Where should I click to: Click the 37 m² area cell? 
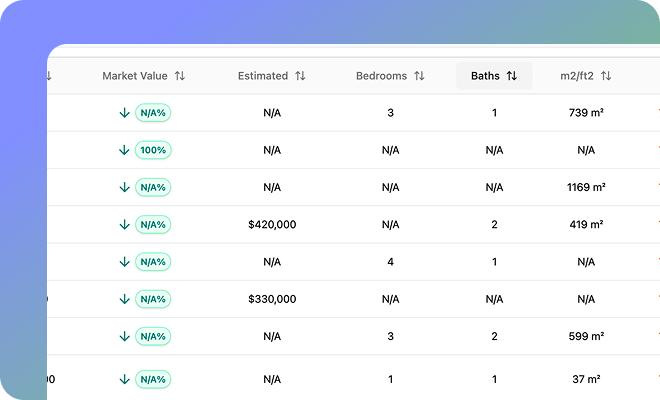(586, 380)
